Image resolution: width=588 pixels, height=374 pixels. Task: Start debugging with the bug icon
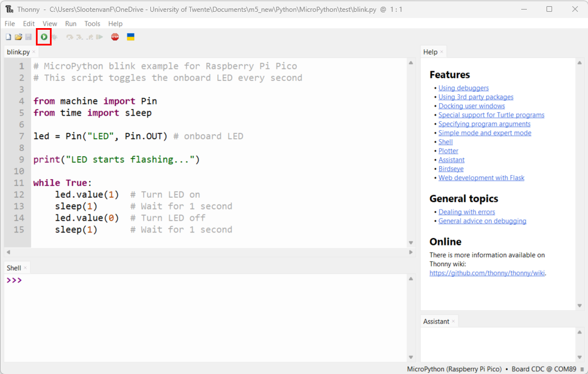[x=55, y=37]
